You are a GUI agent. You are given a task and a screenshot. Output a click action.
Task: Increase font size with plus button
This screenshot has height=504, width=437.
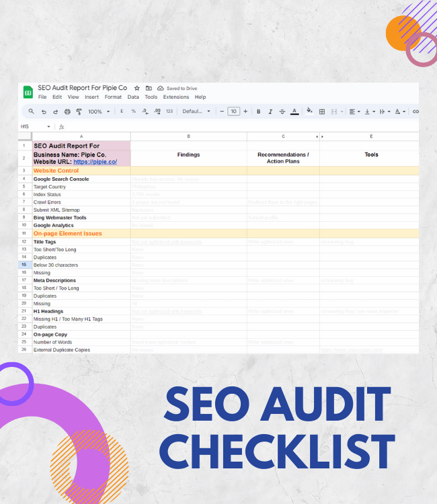click(x=245, y=111)
